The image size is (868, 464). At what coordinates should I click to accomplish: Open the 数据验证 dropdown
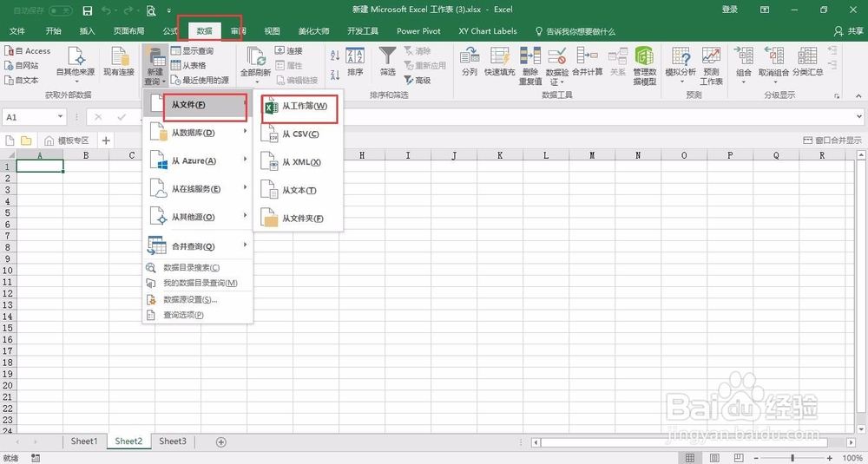click(x=557, y=67)
